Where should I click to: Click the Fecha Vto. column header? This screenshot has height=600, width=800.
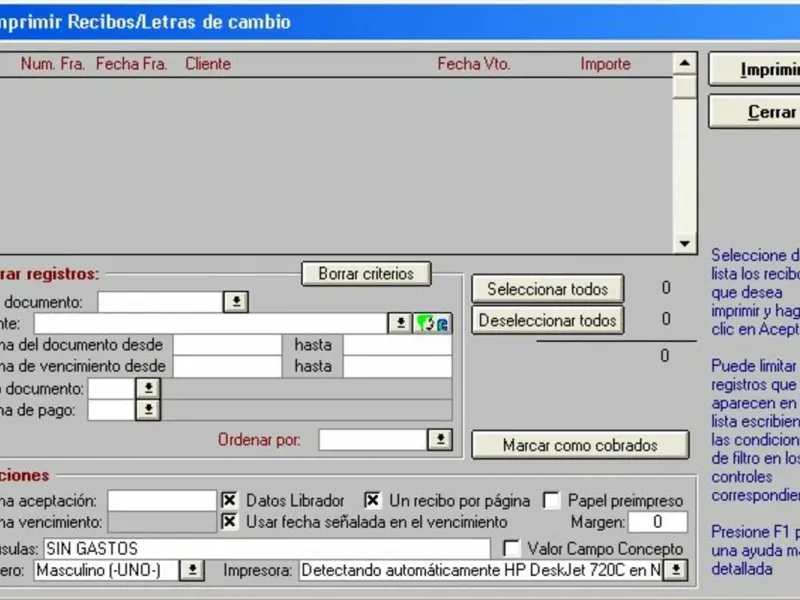[x=473, y=64]
